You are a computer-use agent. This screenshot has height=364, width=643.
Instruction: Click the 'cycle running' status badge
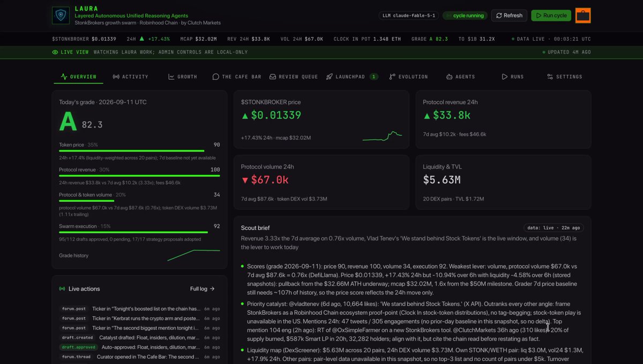coord(465,16)
